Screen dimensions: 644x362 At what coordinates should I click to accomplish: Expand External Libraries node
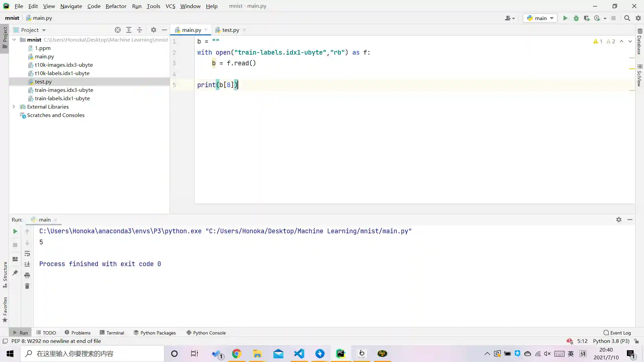tap(14, 107)
